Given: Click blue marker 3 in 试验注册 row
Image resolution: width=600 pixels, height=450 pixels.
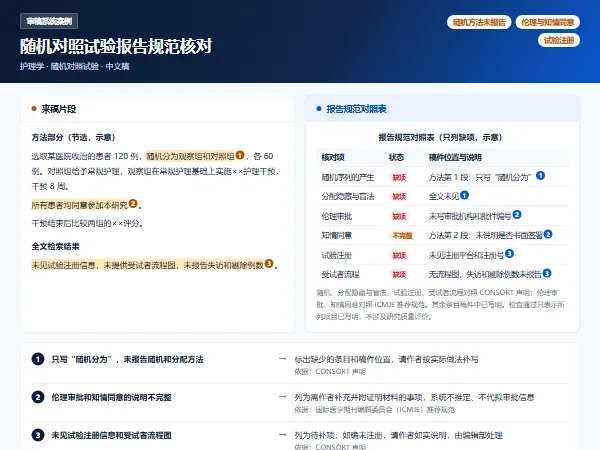Looking at the screenshot, I should point(509,253).
